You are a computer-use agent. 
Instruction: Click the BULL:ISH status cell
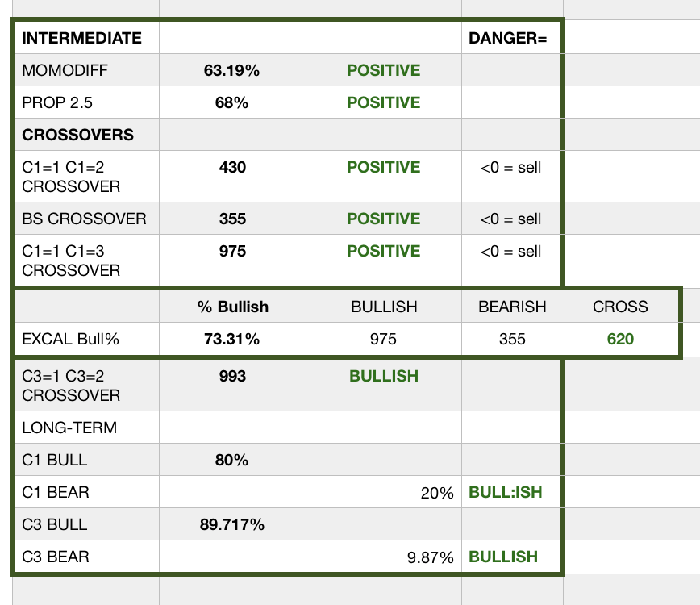point(506,492)
